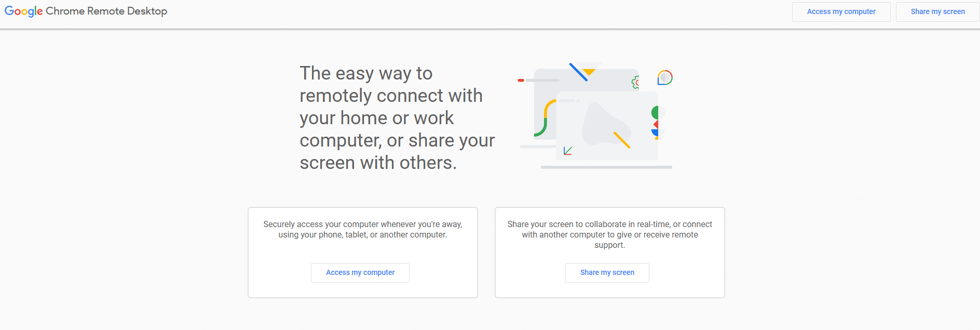The height and width of the screenshot is (330, 980).
Task: Open Access my computer from the top header
Action: (x=841, y=12)
